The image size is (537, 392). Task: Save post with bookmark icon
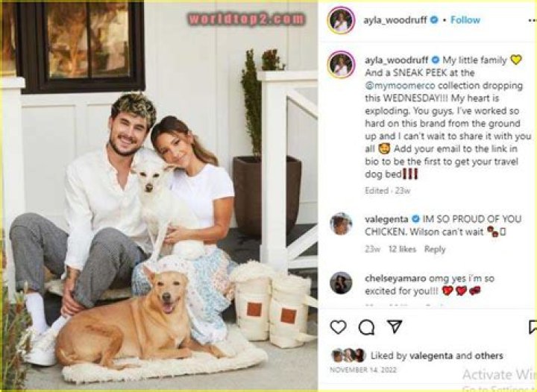coord(533,326)
